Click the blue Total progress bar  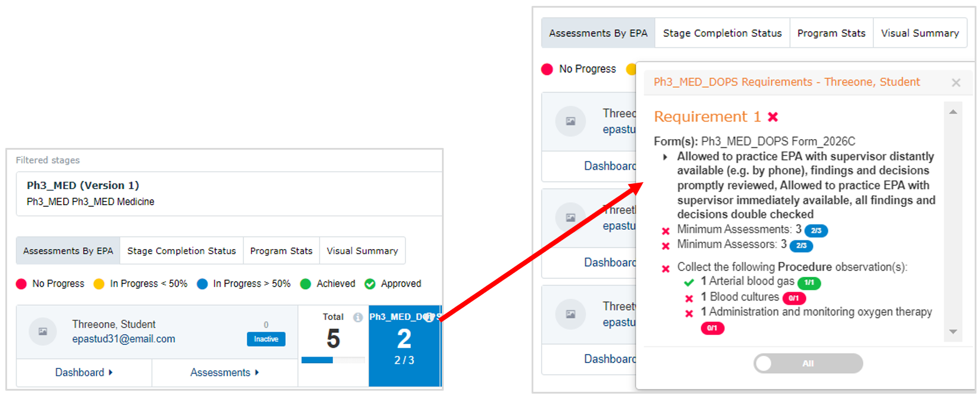click(317, 359)
